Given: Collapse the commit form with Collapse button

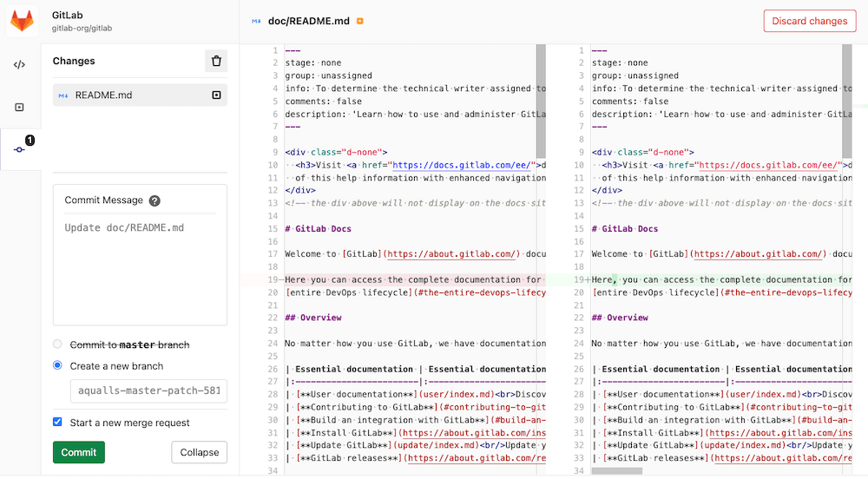Looking at the screenshot, I should point(199,452).
